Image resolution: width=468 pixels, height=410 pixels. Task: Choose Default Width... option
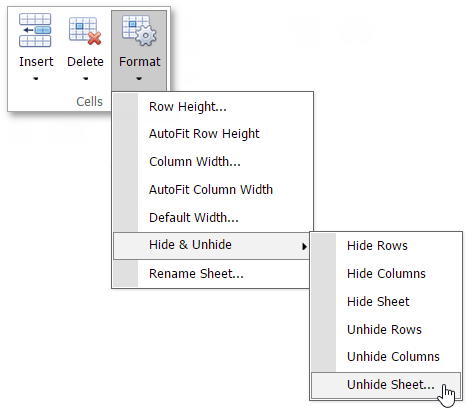click(213, 218)
